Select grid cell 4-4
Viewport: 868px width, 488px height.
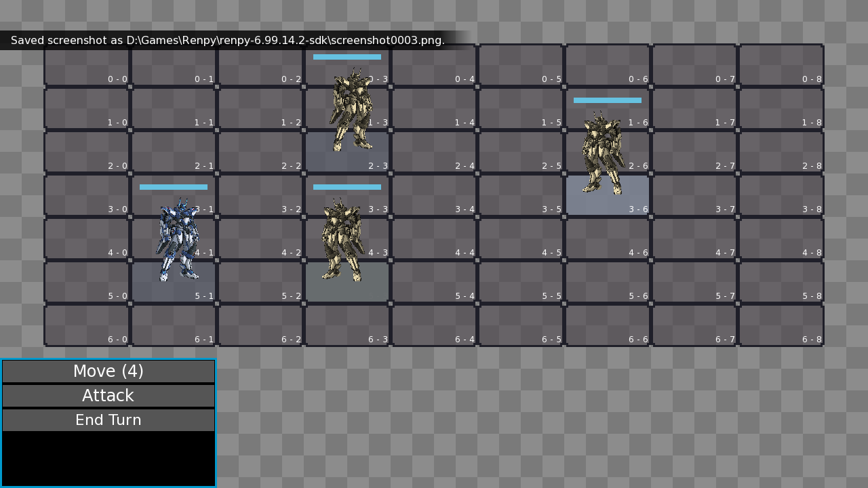click(434, 239)
